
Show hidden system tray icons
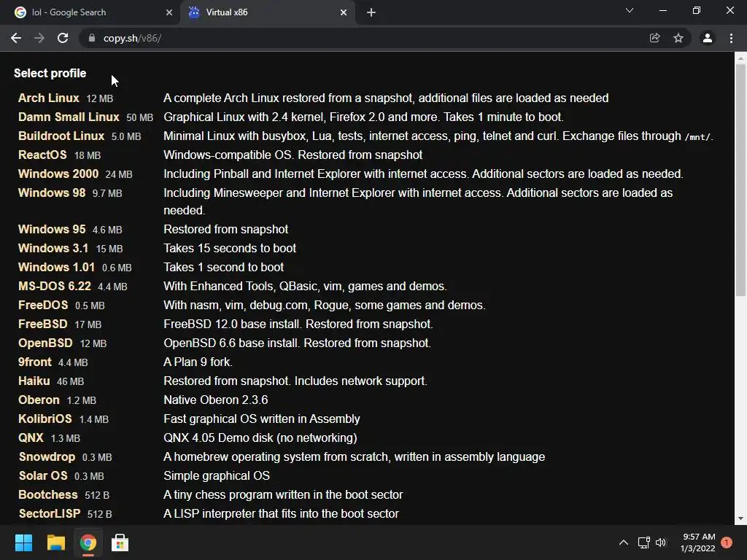point(624,542)
